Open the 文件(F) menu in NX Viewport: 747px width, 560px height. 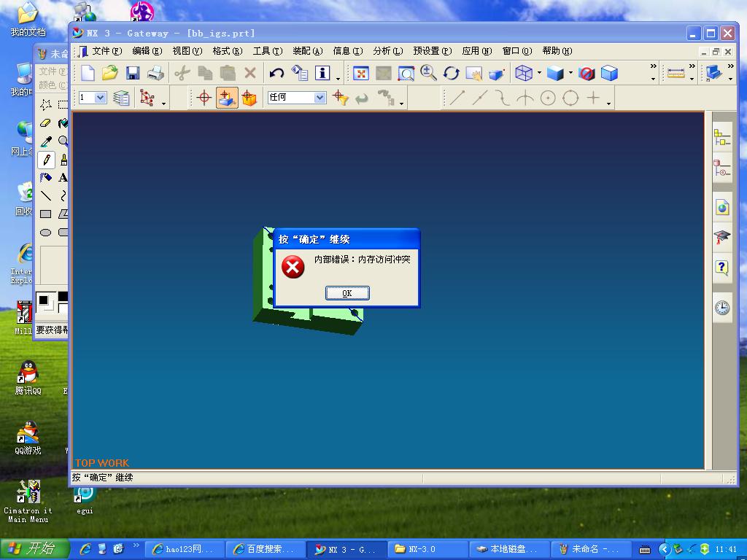pyautogui.click(x=107, y=51)
